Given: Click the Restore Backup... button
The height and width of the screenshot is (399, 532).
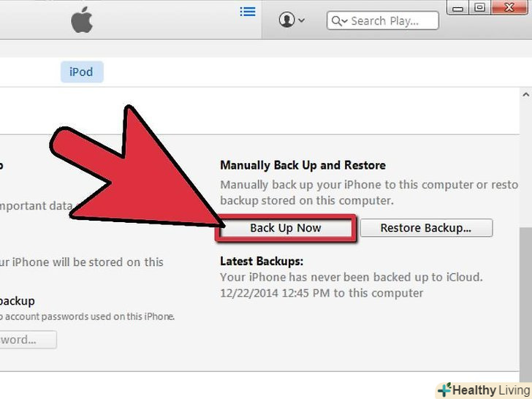Looking at the screenshot, I should pos(426,228).
